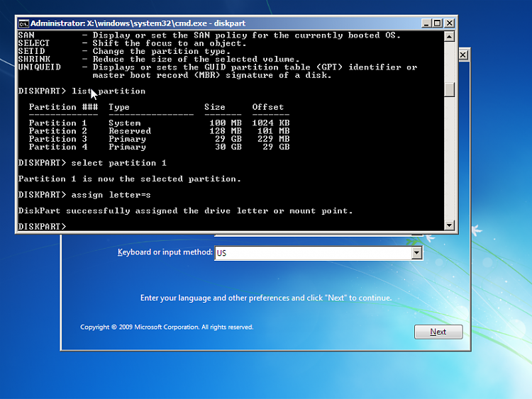This screenshot has width=532, height=399.
Task: Close the Install Windows dialog behind
Action: [x=463, y=55]
